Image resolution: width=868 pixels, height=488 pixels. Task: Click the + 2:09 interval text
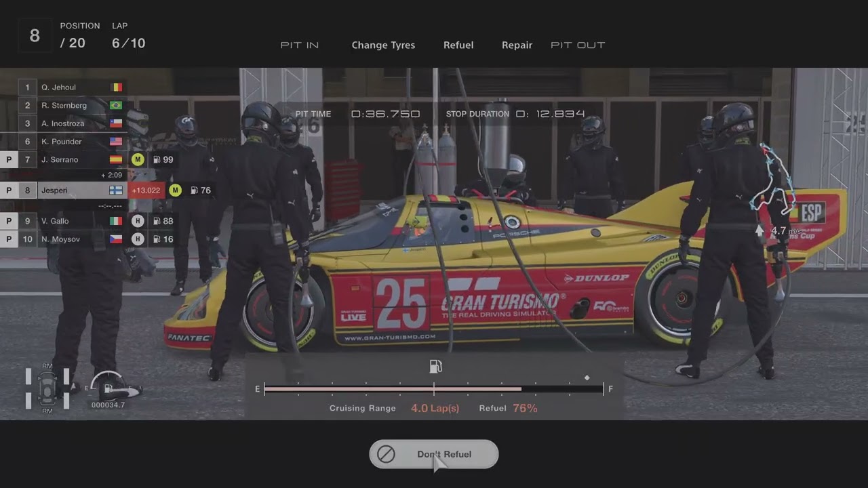point(111,175)
